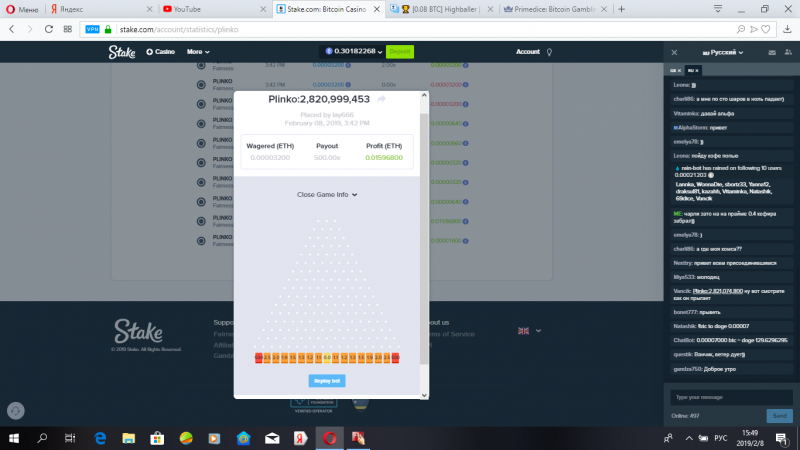
Task: Share the Plinko bet via arrow icon
Action: 381,99
